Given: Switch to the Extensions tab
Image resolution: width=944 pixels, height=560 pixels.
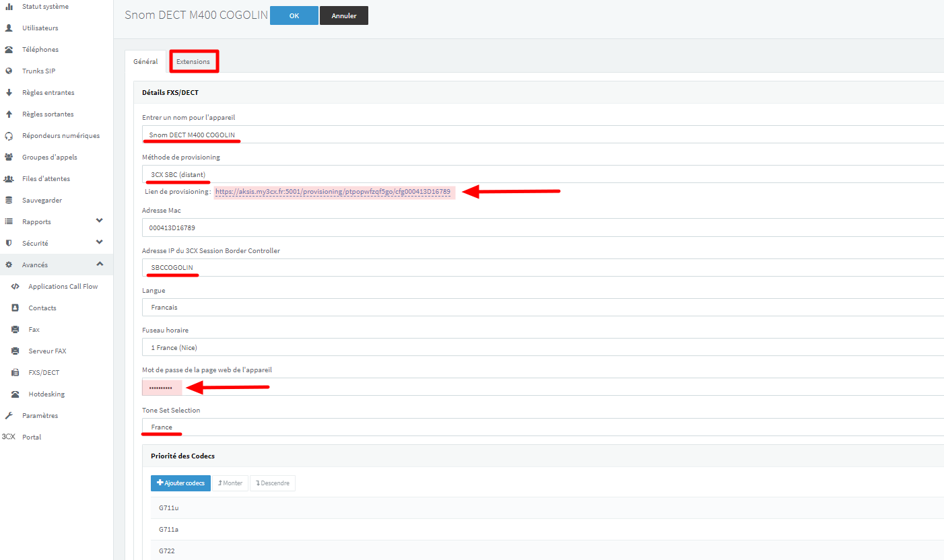Looking at the screenshot, I should coord(193,62).
